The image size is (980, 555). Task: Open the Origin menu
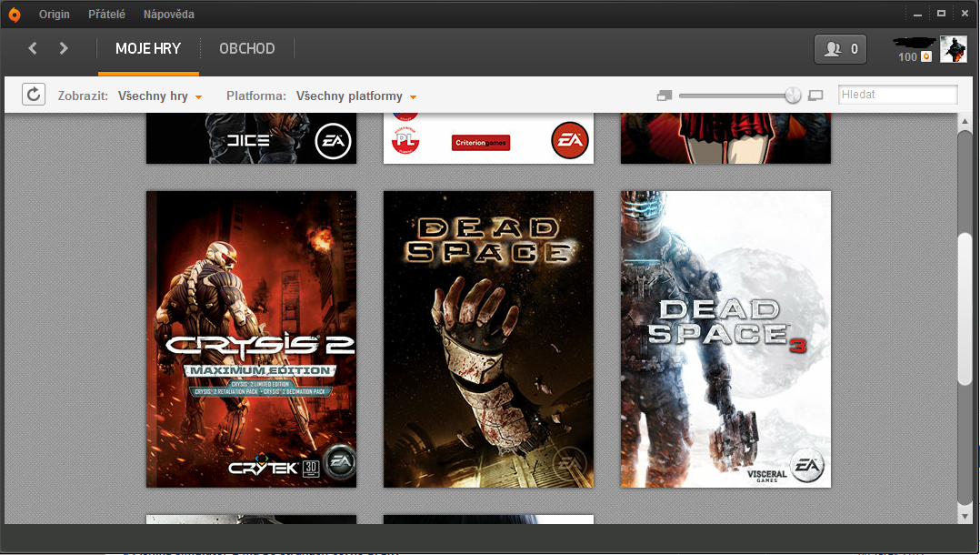click(55, 14)
